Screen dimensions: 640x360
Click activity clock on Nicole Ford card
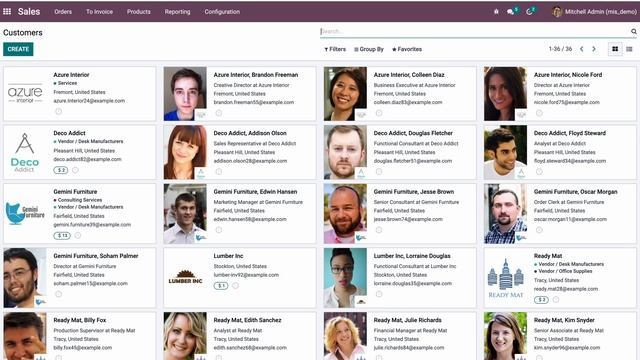539,113
